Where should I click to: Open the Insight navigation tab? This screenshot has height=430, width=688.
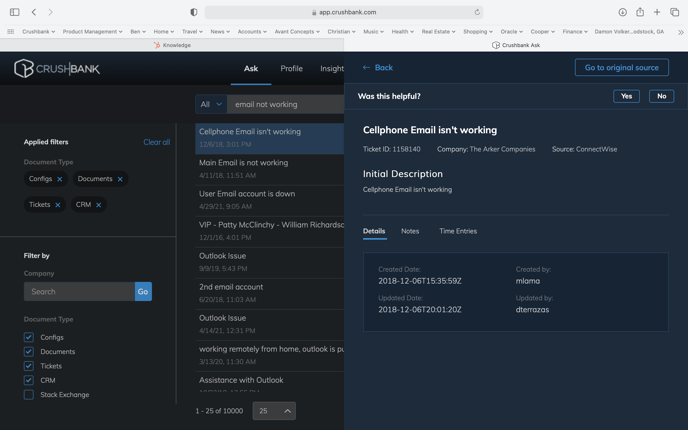[x=332, y=68]
